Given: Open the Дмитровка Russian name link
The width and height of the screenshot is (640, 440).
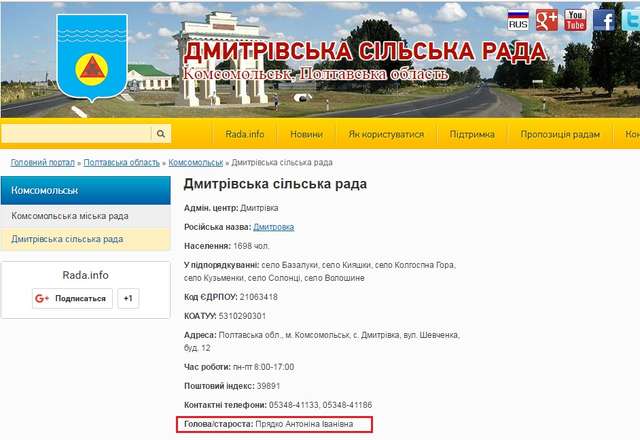Looking at the screenshot, I should tap(273, 227).
